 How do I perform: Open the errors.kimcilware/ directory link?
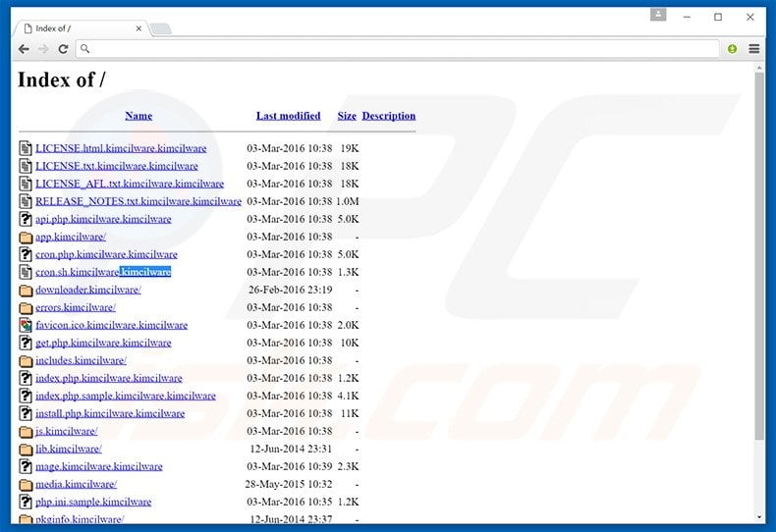[x=76, y=307]
